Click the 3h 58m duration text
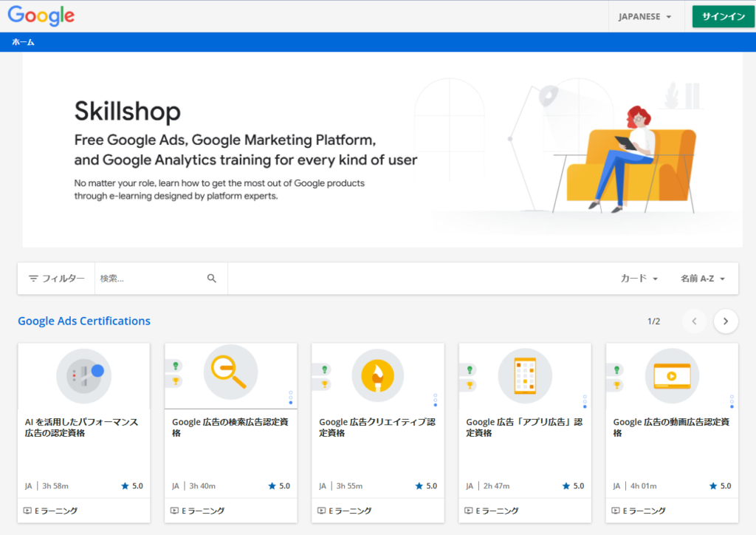The image size is (756, 535). pos(55,485)
